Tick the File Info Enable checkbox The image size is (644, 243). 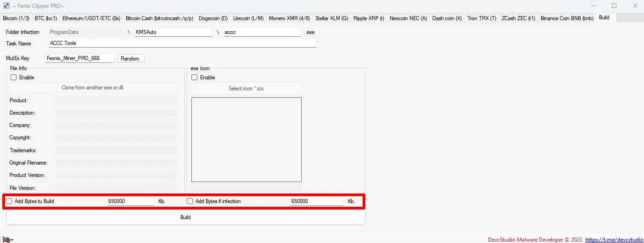click(13, 77)
